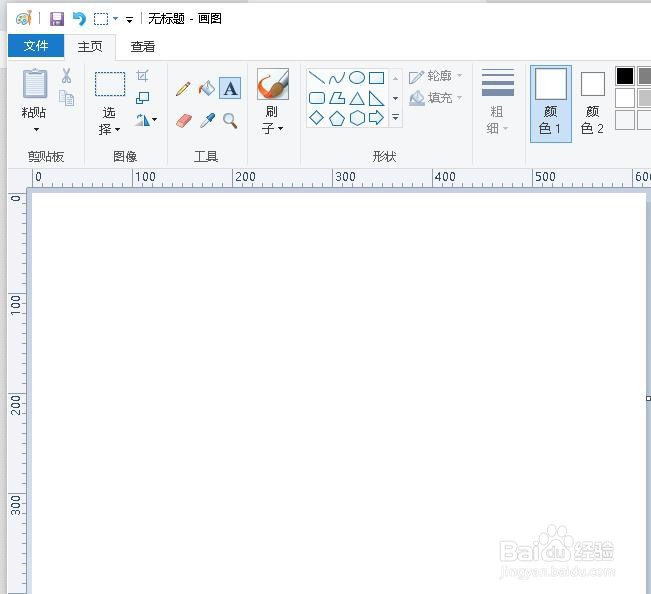
Task: Pick the white swatch below black
Action: pos(625,98)
